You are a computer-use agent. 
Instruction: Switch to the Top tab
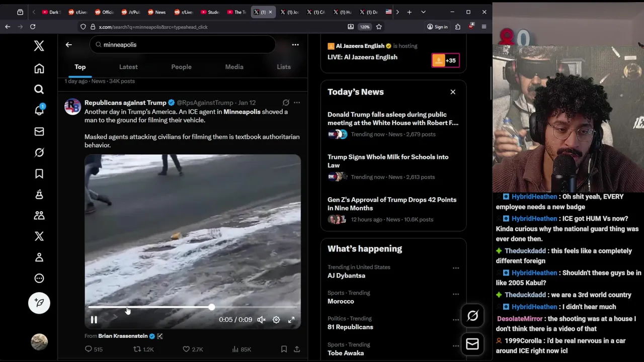80,67
